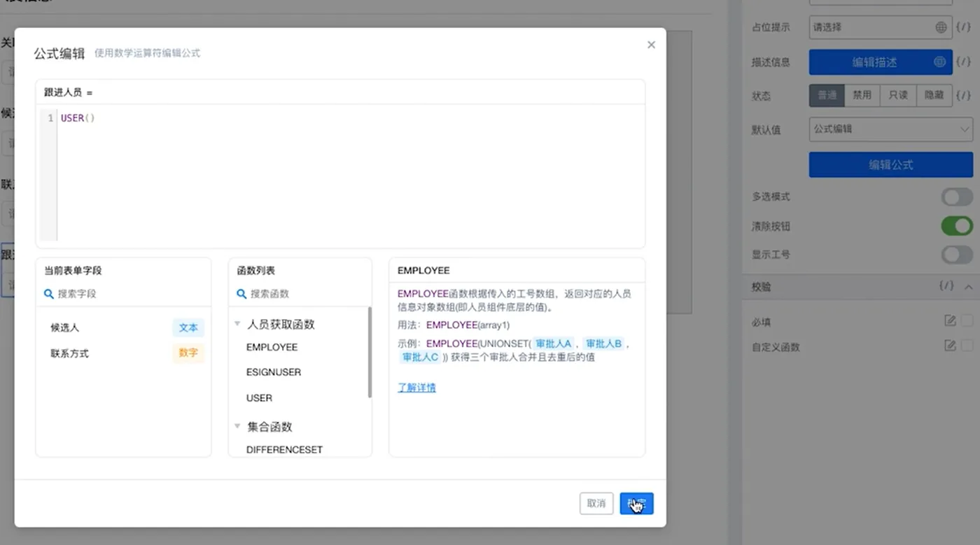
Task: Click the 占位提示 请选择 input
Action: [x=881, y=27]
